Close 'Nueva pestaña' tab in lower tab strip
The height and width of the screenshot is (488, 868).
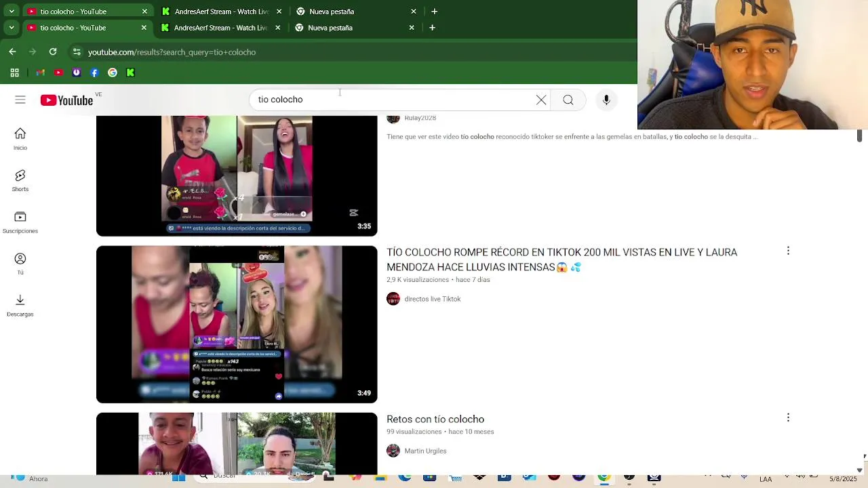click(412, 28)
